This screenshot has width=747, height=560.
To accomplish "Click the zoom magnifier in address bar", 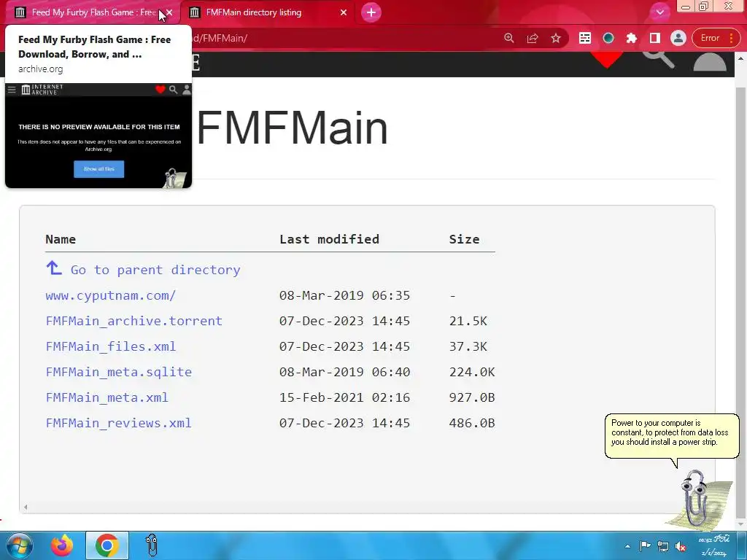I will coord(508,38).
